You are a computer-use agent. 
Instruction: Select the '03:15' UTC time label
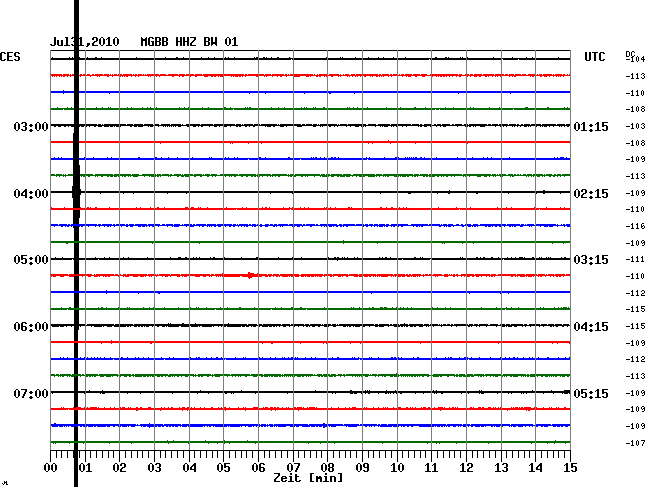tap(591, 260)
